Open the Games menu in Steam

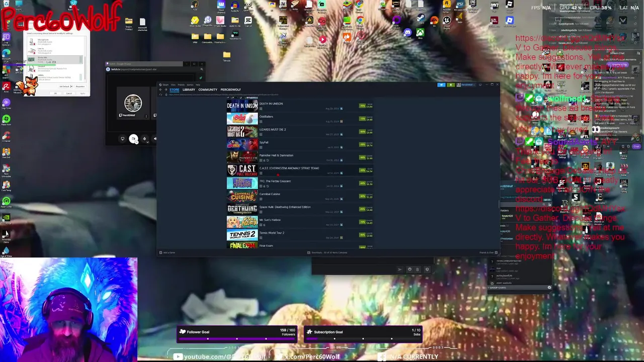(x=190, y=84)
